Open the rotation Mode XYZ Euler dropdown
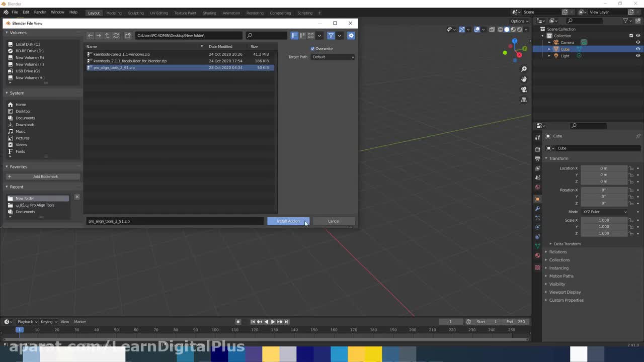 click(x=604, y=212)
